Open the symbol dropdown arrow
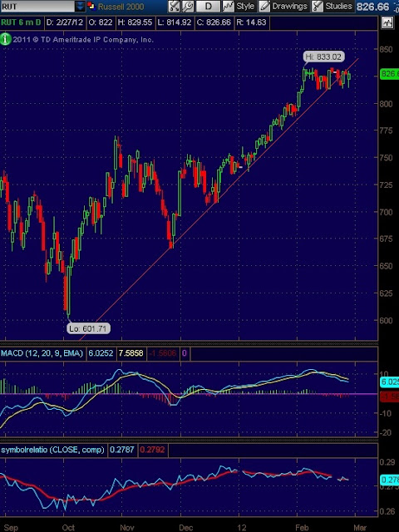399x532 pixels. point(80,6)
